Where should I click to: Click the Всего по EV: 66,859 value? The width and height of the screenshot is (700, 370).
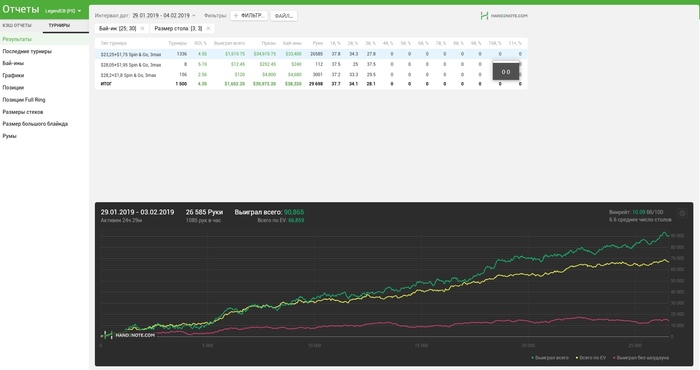click(281, 220)
